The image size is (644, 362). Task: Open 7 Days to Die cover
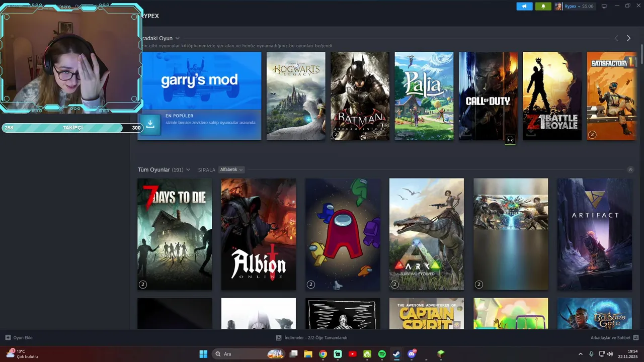click(x=175, y=234)
